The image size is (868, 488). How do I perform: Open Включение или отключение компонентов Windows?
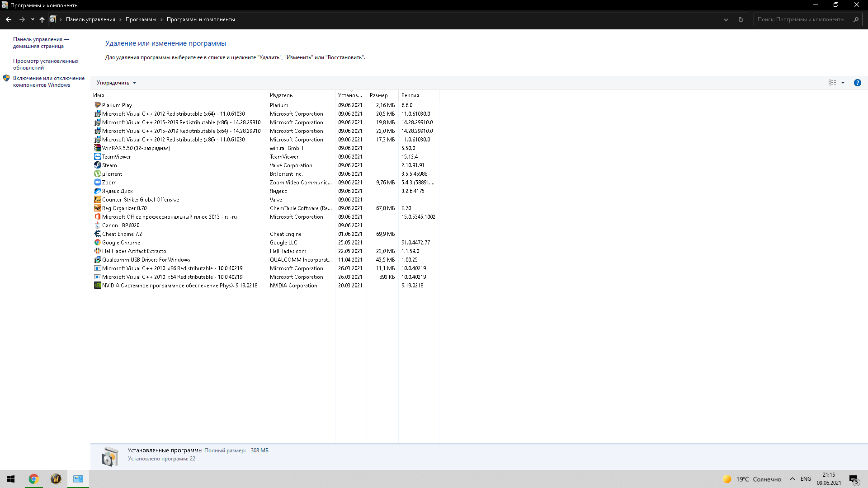pyautogui.click(x=49, y=81)
